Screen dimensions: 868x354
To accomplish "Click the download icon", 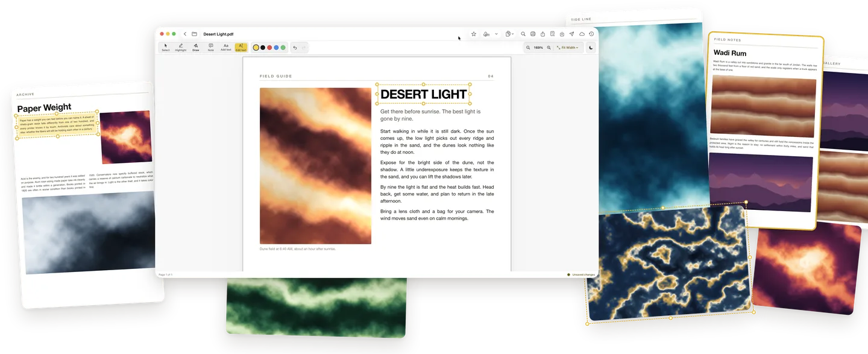I will 562,34.
